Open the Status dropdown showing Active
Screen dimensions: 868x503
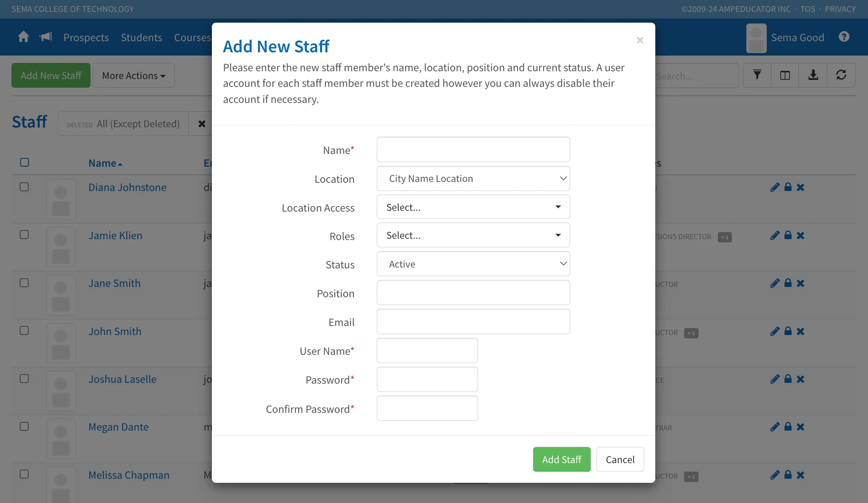click(473, 264)
